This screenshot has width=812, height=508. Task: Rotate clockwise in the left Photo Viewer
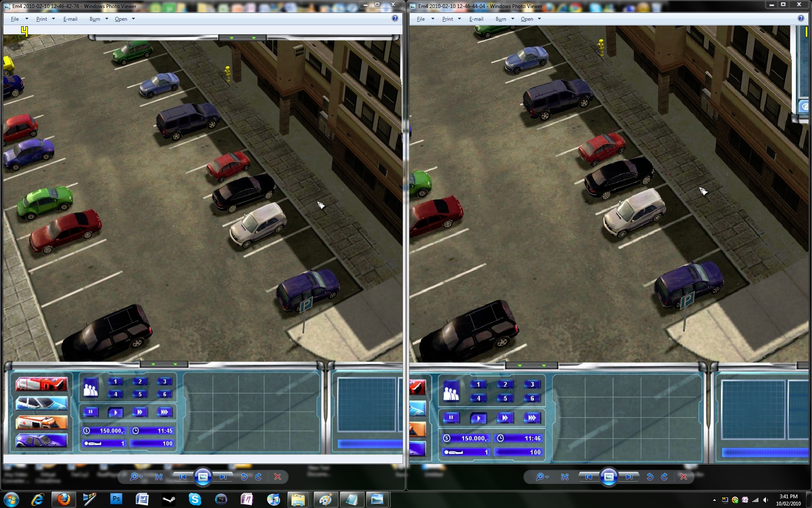pos(258,477)
